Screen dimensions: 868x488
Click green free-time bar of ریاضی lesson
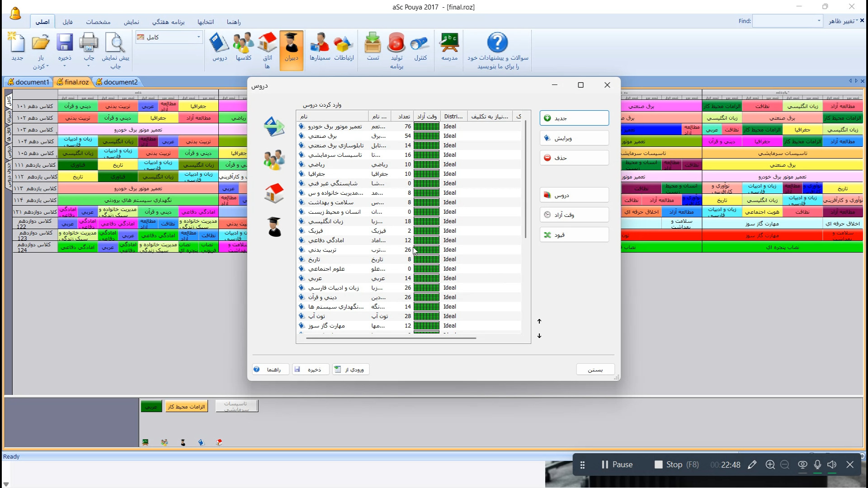426,164
